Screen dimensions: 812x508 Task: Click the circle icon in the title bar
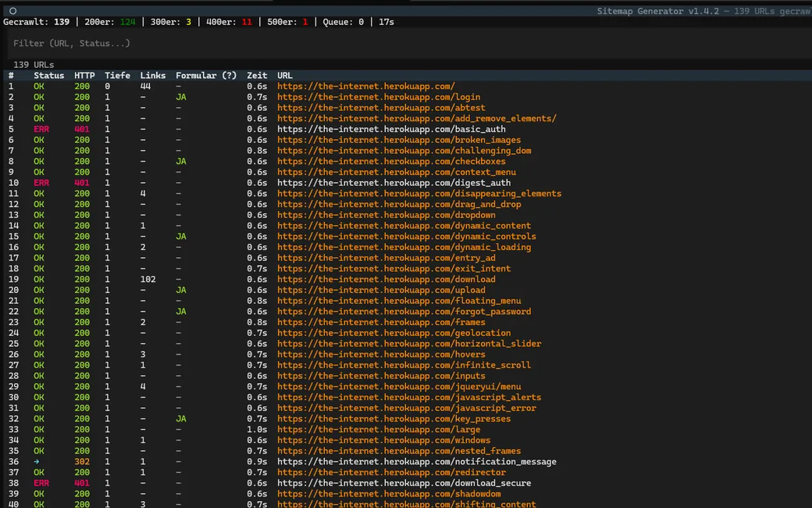tap(13, 11)
